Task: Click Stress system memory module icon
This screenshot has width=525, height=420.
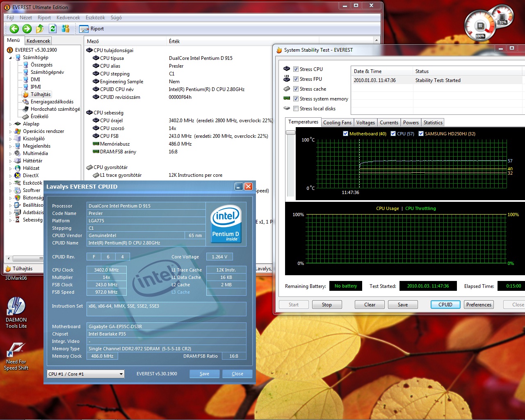Action: pyautogui.click(x=287, y=98)
